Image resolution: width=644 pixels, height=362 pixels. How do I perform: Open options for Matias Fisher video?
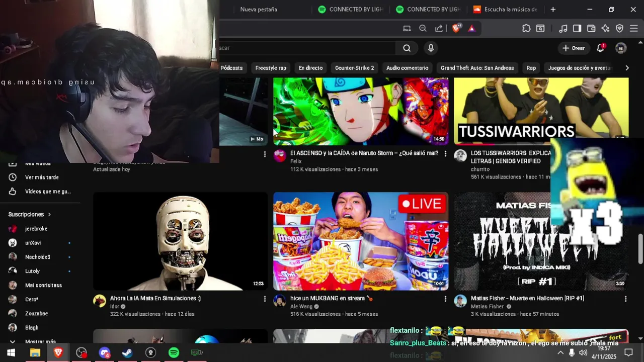(x=626, y=299)
